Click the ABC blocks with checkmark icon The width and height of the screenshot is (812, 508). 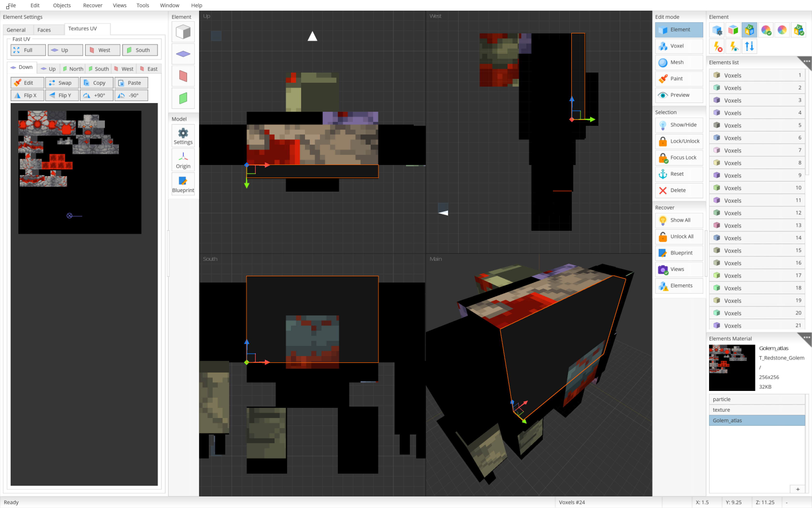coord(798,30)
